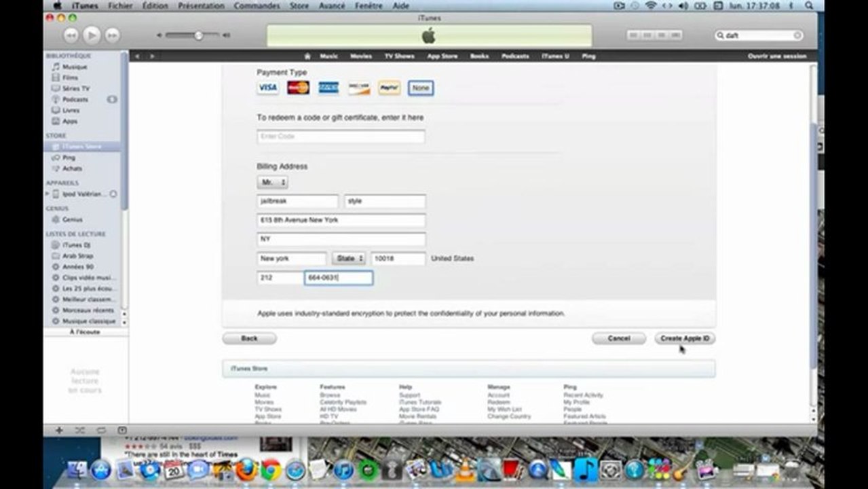
Task: Go to the iTunes Store home icon
Action: pyautogui.click(x=307, y=56)
